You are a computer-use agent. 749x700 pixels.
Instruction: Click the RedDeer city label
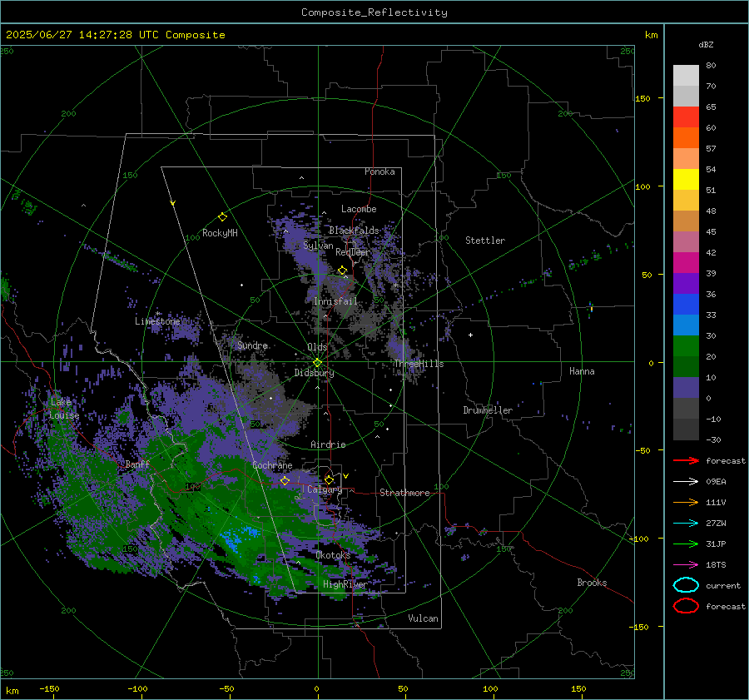(353, 252)
